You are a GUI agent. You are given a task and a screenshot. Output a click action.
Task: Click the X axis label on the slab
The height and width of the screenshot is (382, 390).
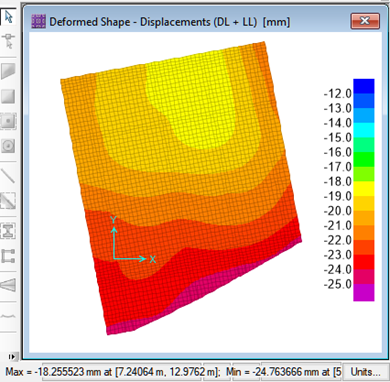pos(153,259)
